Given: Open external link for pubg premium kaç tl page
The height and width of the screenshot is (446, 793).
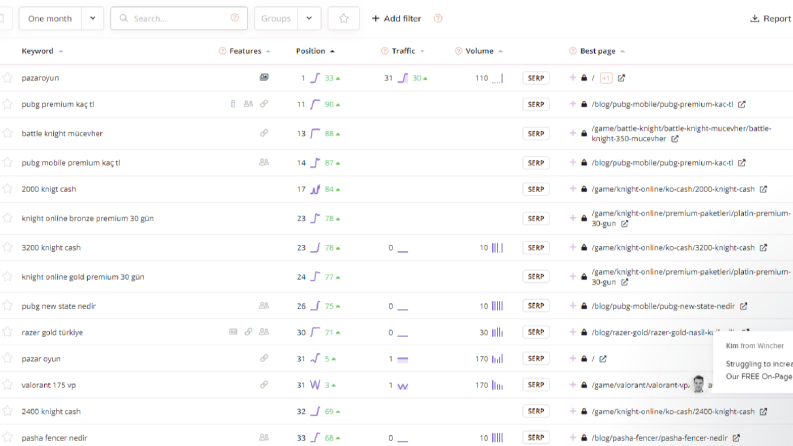Looking at the screenshot, I should (x=741, y=104).
